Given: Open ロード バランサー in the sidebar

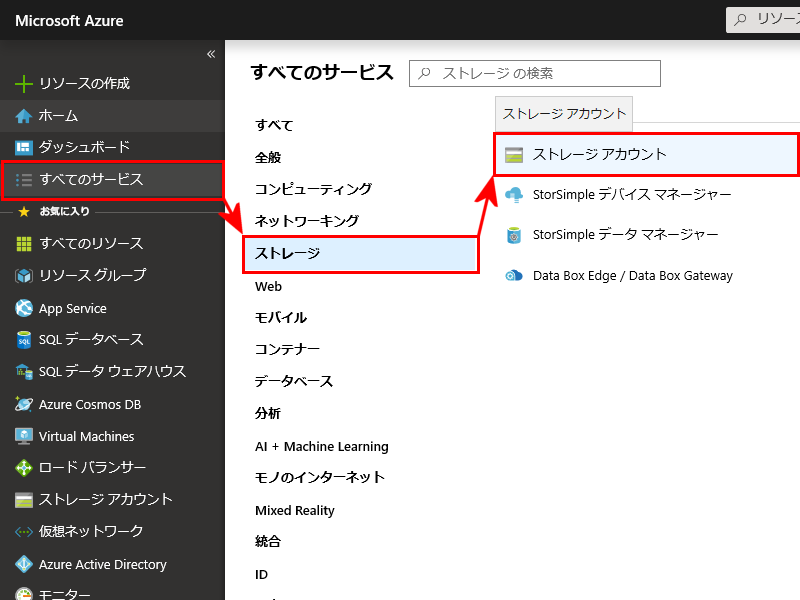Looking at the screenshot, I should [92, 468].
